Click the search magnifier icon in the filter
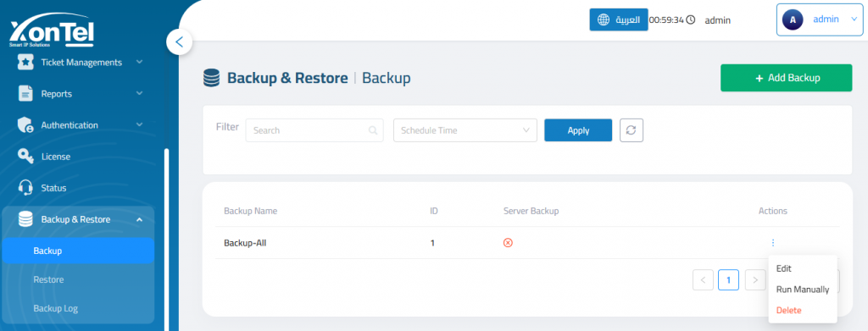The height and width of the screenshot is (331, 868). [373, 130]
